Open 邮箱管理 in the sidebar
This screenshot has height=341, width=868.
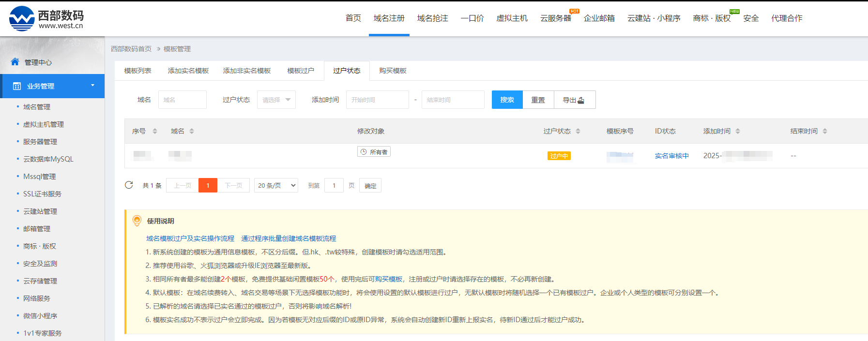pyautogui.click(x=37, y=229)
